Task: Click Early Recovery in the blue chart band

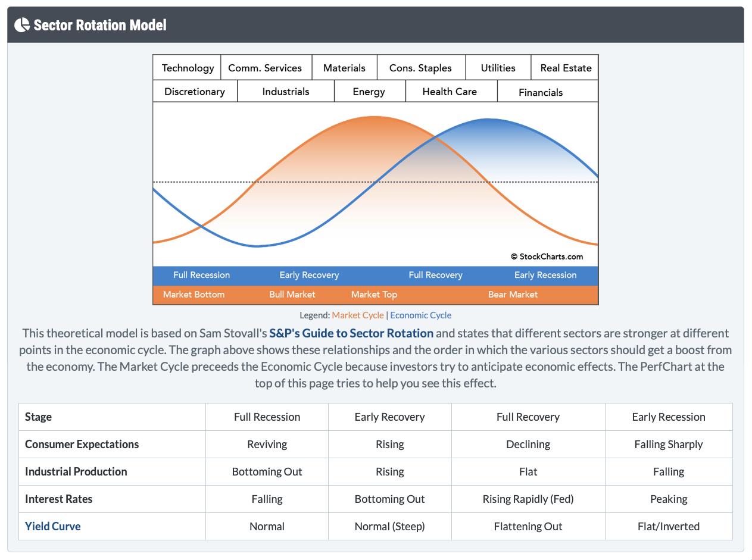Action: [309, 275]
